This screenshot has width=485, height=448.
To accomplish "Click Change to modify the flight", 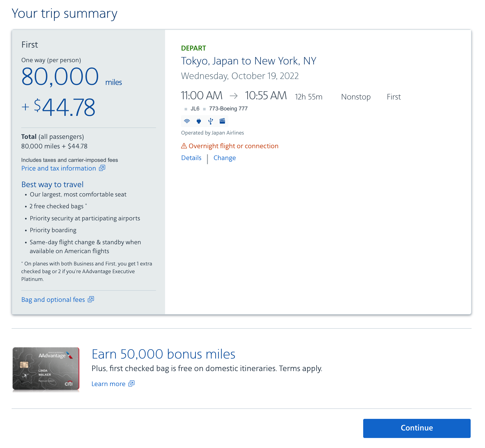I will click(224, 158).
